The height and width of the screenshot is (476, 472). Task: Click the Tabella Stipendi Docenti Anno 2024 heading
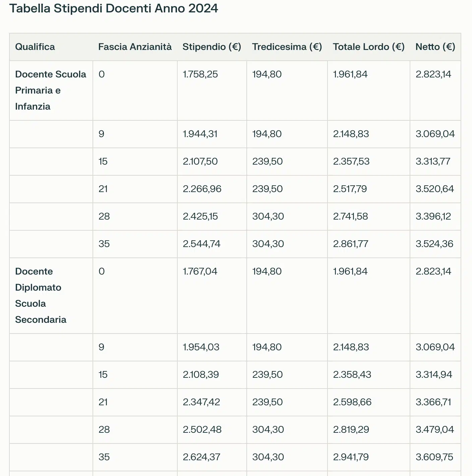pos(114,8)
